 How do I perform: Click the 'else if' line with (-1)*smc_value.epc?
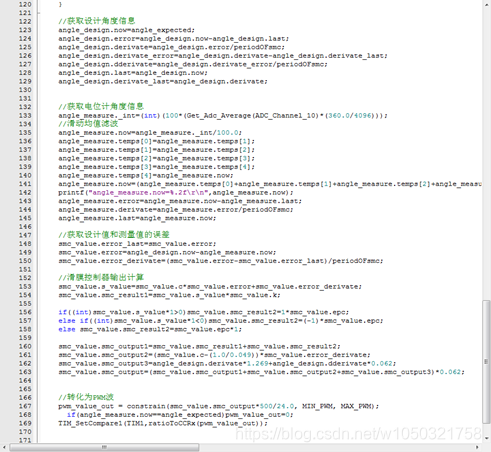(221, 321)
